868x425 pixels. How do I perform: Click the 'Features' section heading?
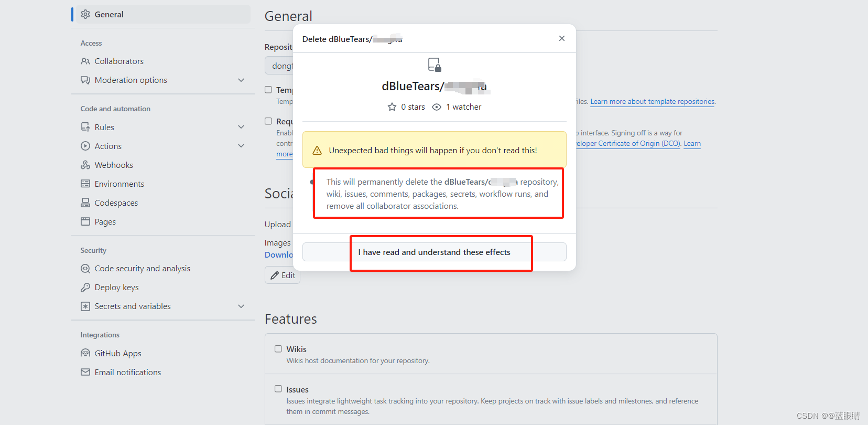coord(291,319)
